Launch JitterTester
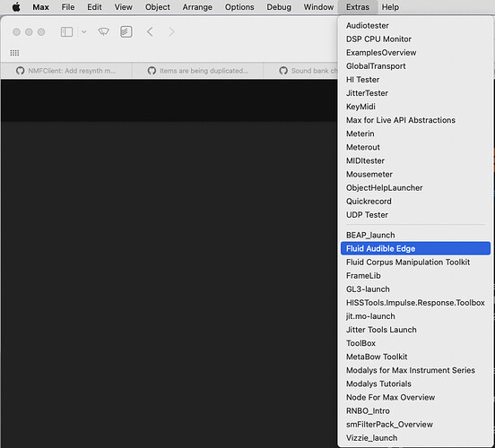 tap(415, 93)
